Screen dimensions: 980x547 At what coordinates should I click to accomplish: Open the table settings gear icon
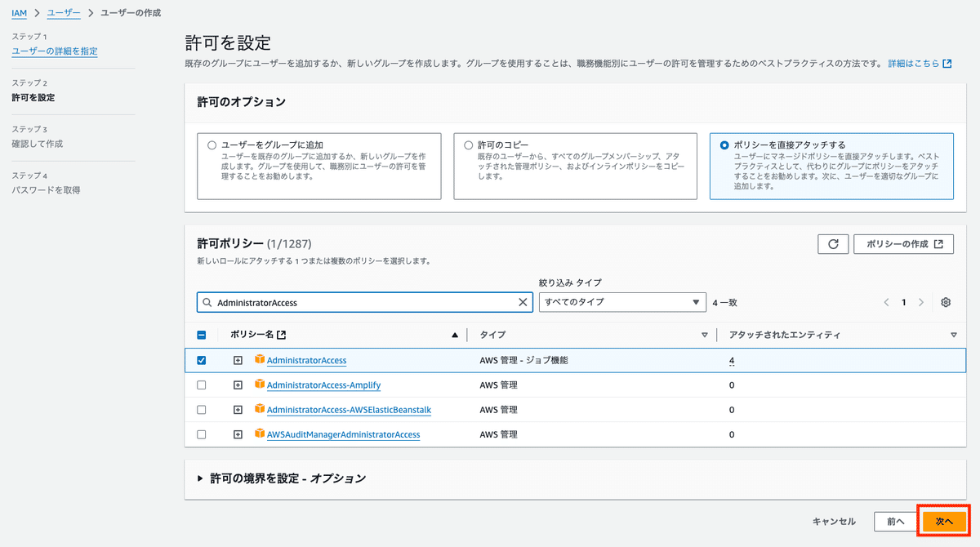pos(946,302)
